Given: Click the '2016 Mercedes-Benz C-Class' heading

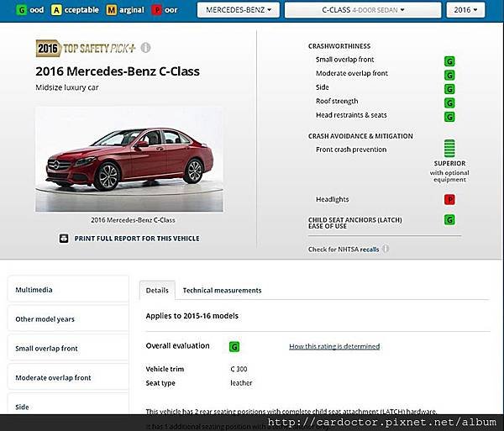Looking at the screenshot, I should pyautogui.click(x=118, y=71).
